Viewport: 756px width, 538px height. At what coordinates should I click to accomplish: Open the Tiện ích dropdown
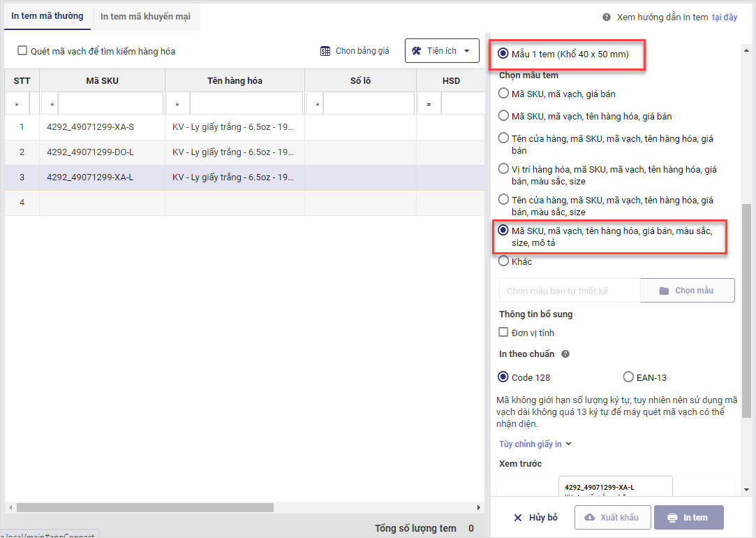pyautogui.click(x=442, y=51)
